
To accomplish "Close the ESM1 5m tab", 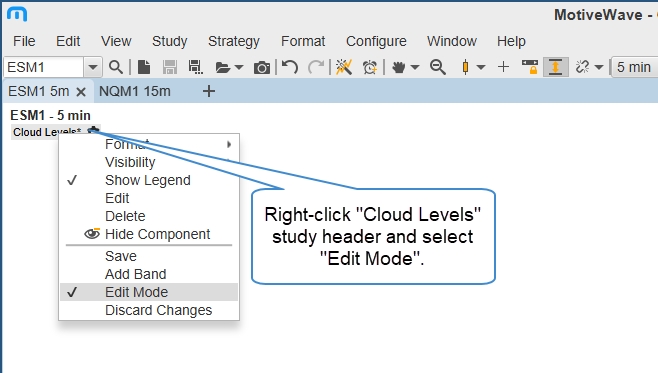I will (x=81, y=92).
